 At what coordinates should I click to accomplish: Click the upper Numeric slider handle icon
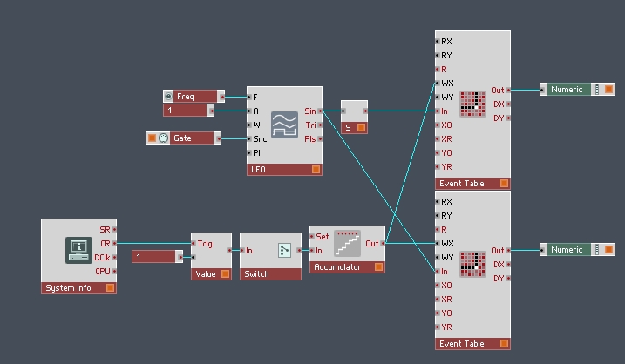(x=597, y=89)
